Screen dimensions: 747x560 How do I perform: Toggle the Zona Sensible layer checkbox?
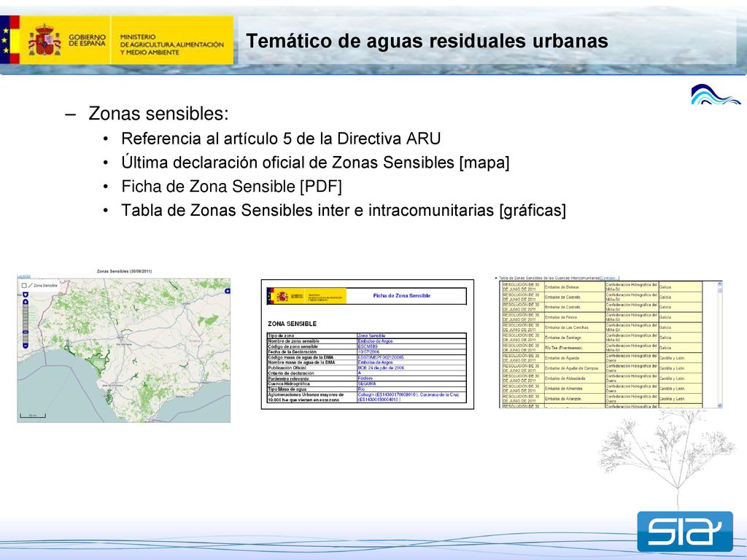tap(24, 286)
